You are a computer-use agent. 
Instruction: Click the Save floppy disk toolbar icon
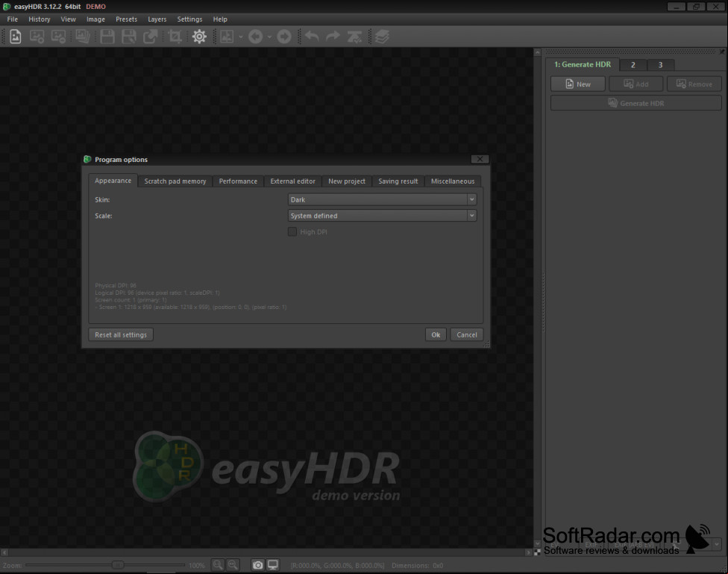point(107,37)
